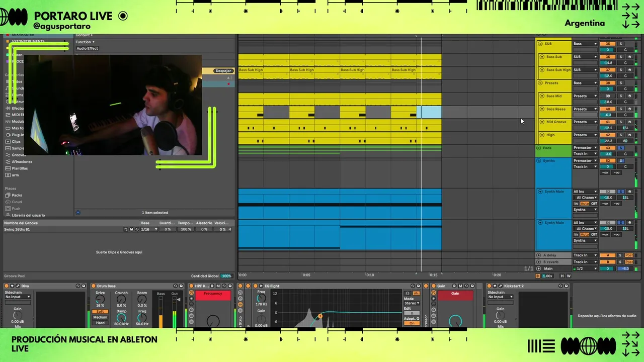This screenshot has height=362, width=644.
Task: Click the Gain rack macro R button
Action: pyautogui.click(x=454, y=286)
